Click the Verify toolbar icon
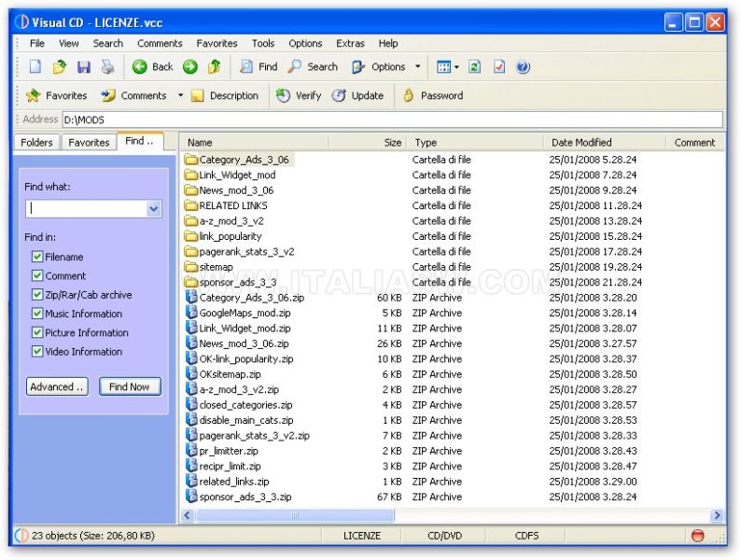 298,95
